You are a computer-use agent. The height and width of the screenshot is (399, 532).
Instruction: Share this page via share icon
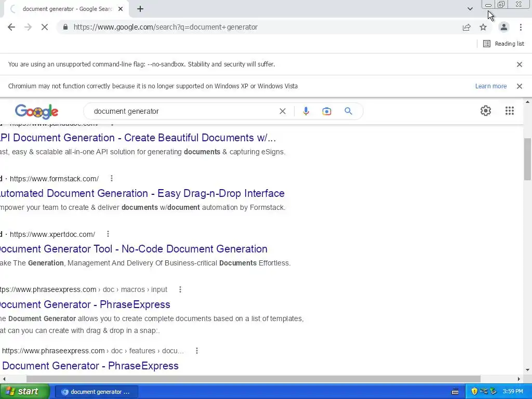(467, 27)
